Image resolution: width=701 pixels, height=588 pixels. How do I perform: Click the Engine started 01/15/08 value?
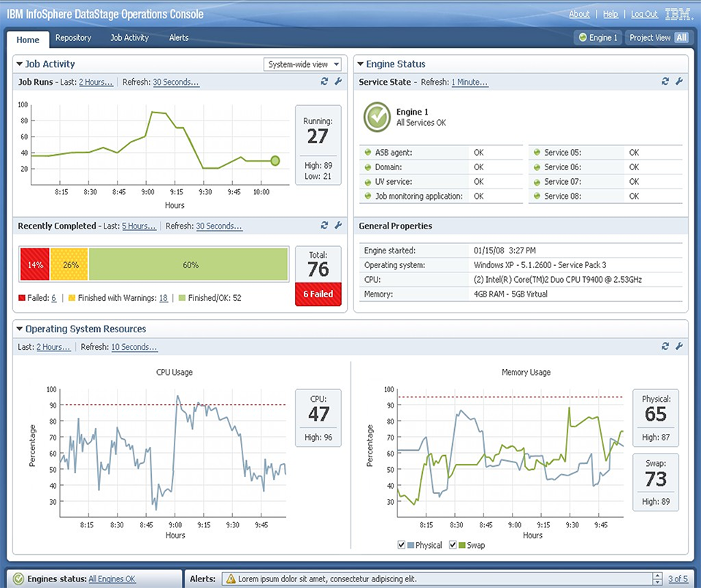click(505, 251)
